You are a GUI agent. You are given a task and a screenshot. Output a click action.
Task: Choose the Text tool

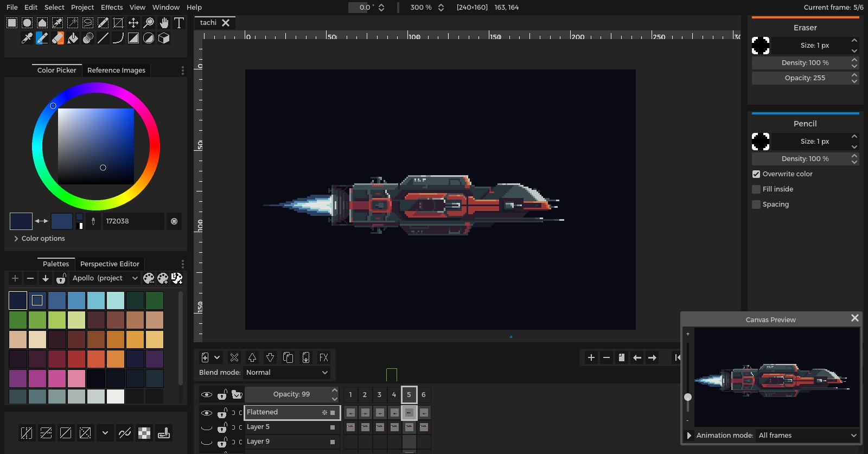(x=178, y=23)
